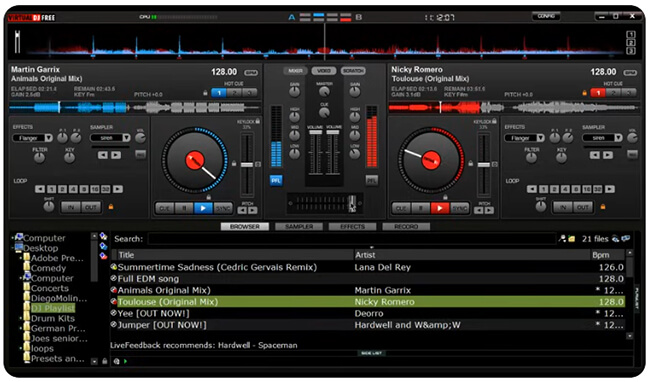Open the EFFECTS tab

pos(352,227)
